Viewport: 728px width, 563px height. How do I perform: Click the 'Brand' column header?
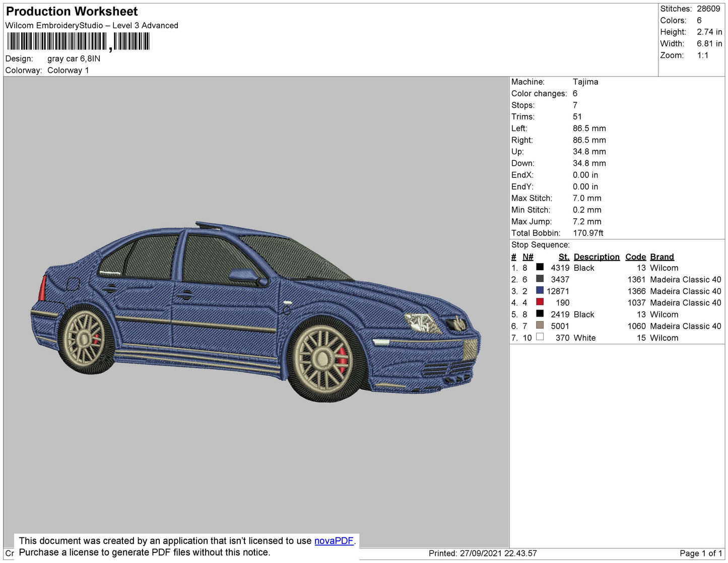pos(662,257)
